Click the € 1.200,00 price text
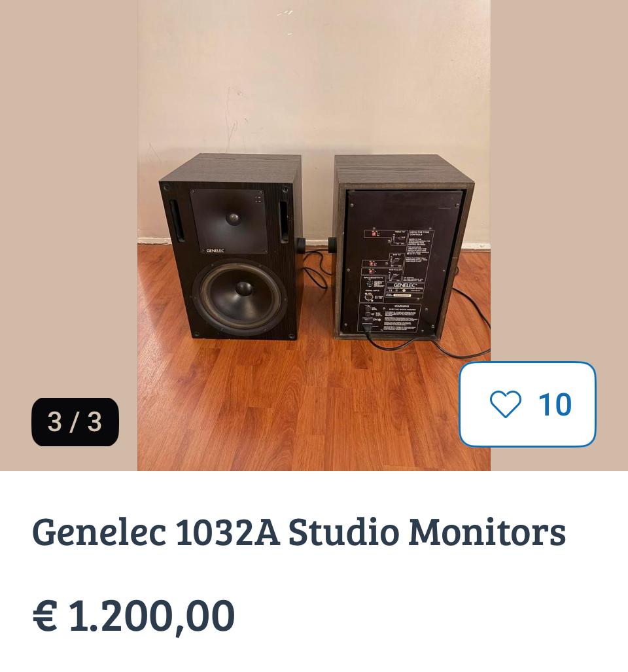 (x=133, y=616)
